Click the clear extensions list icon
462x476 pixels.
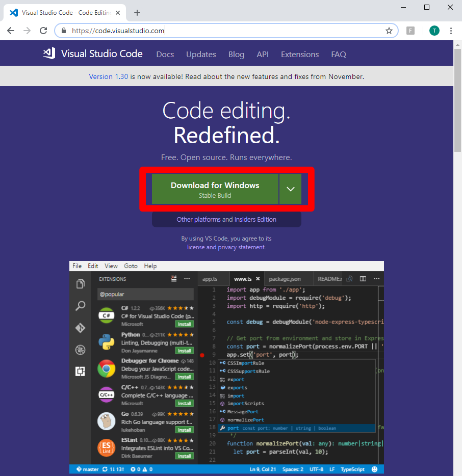[174, 279]
